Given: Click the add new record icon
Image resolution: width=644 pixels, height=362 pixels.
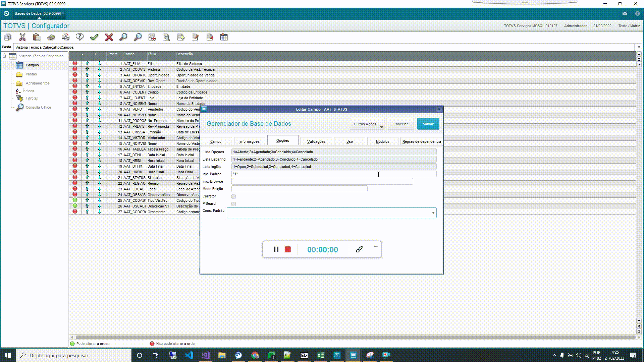Looking at the screenshot, I should (x=181, y=37).
